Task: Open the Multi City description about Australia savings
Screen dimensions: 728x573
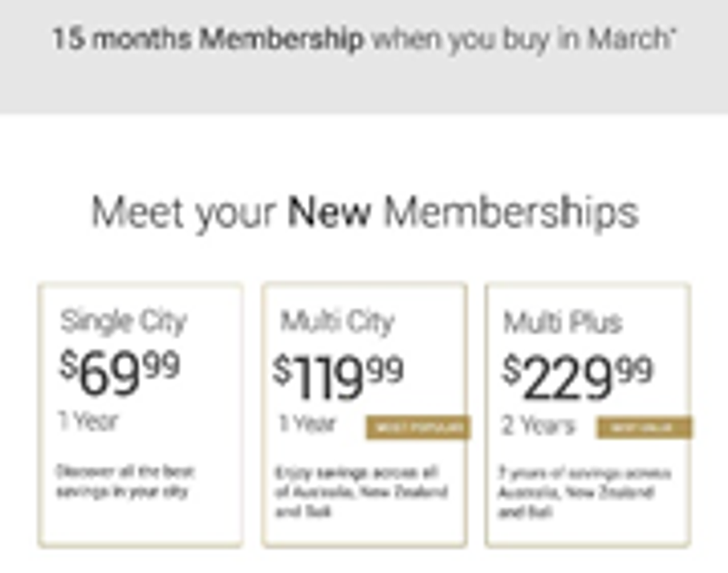Action: pos(361,492)
